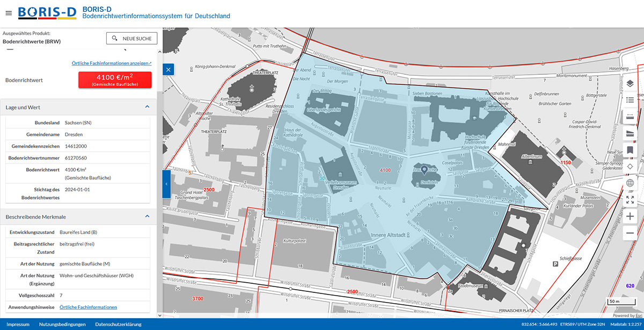Click the Impressum footer link

[17, 324]
